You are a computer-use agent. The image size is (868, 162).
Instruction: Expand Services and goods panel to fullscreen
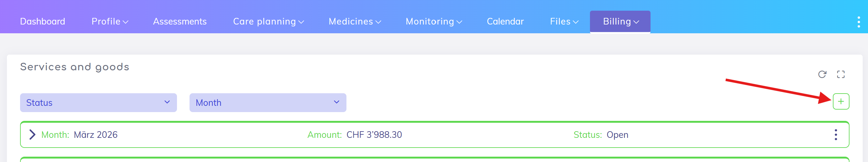(840, 74)
